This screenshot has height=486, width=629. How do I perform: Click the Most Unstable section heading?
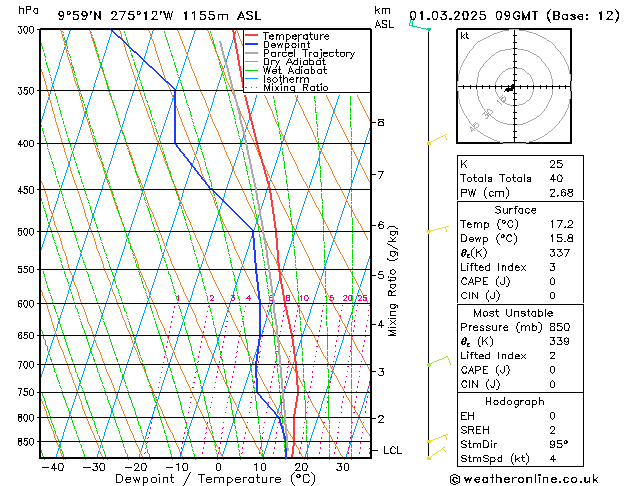pos(515,314)
